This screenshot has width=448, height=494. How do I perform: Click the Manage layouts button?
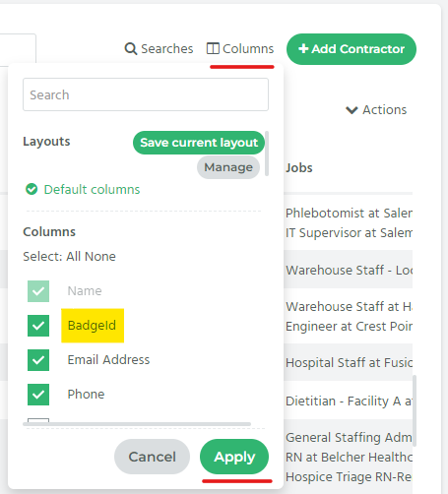pyautogui.click(x=228, y=167)
